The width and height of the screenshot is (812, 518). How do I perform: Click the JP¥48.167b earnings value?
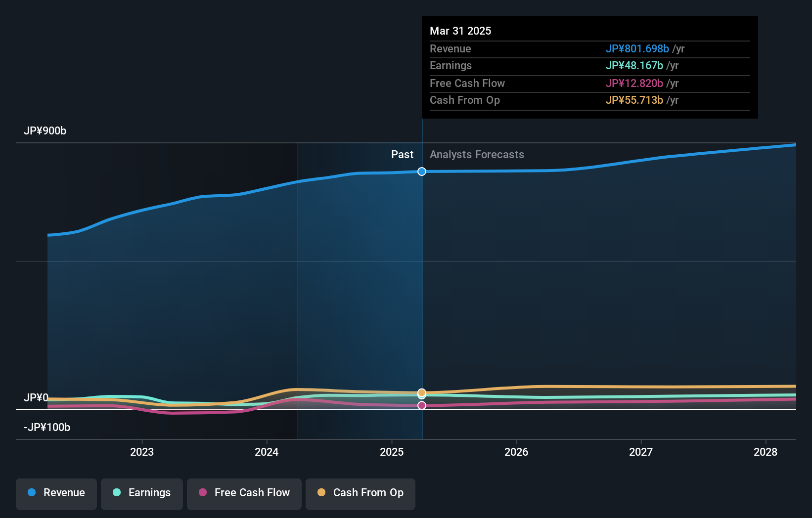tap(634, 66)
